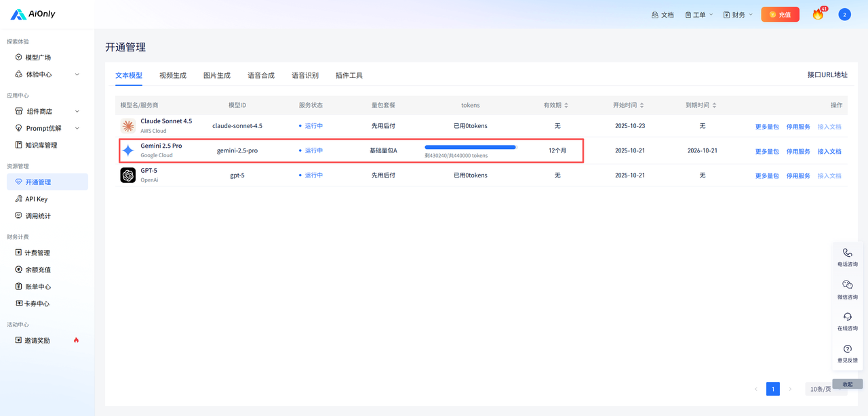Switch to 语音合成 tab
This screenshot has height=416, width=868.
[261, 75]
